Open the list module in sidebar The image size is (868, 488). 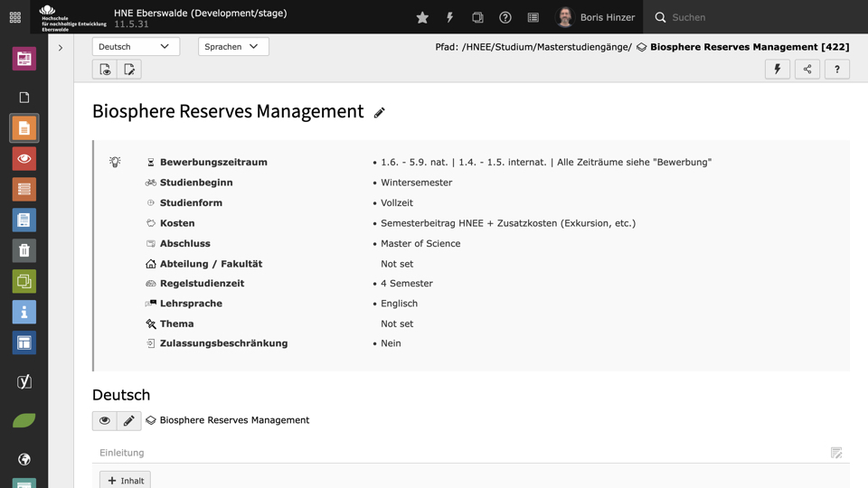24,189
